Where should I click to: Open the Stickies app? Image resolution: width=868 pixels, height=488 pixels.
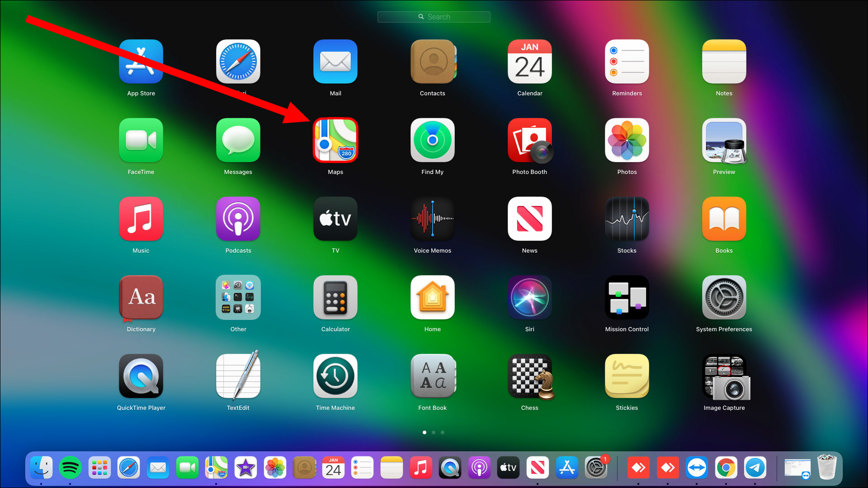(x=627, y=376)
